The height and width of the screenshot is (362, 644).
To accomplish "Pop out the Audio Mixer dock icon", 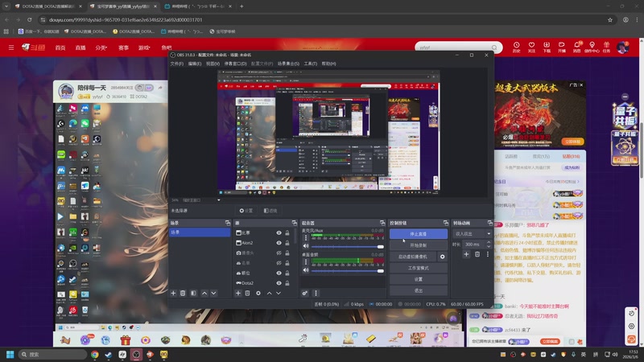I will [x=382, y=223].
